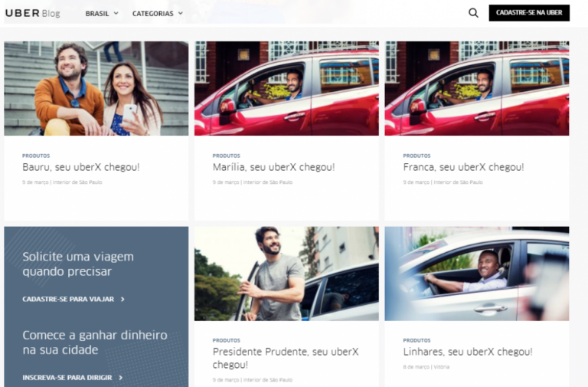The image size is (588, 387).
Task: Click Inscreva-se para dirigir link
Action: point(67,378)
